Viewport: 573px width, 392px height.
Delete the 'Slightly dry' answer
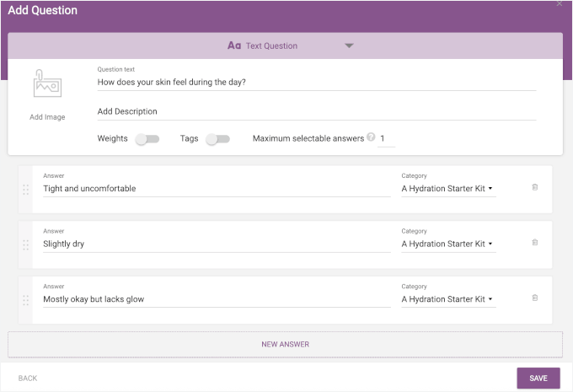[535, 243]
